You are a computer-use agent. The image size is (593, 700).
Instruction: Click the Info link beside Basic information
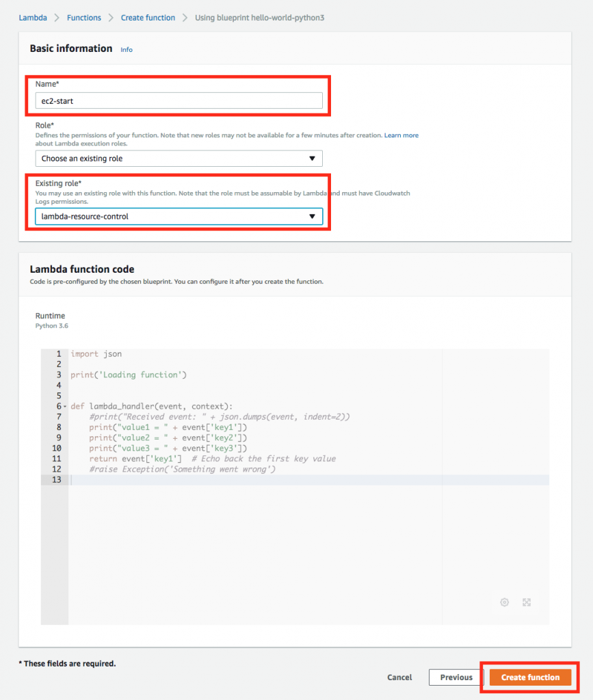click(x=126, y=49)
